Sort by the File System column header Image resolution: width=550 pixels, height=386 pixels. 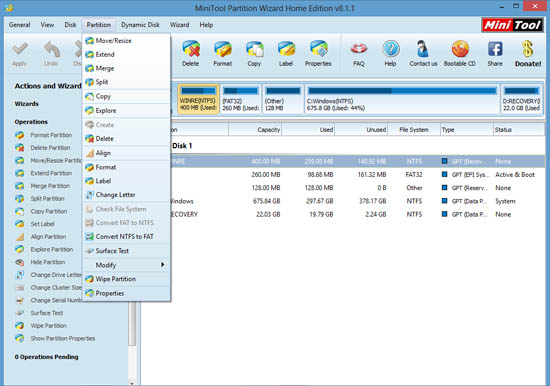point(414,129)
